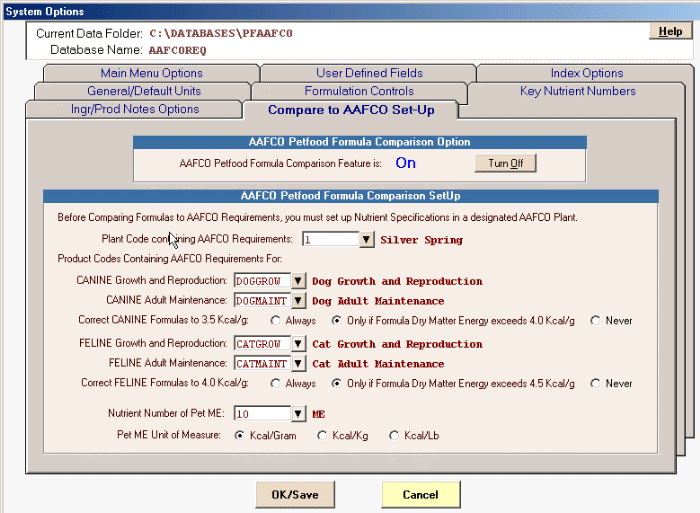
Task: Click the CATMAINT product code field
Action: 262,363
